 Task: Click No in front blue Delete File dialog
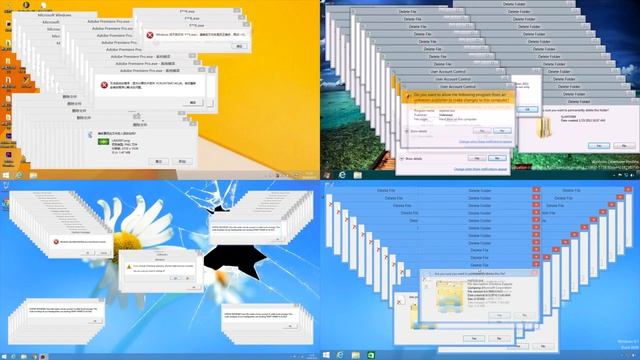[524, 316]
